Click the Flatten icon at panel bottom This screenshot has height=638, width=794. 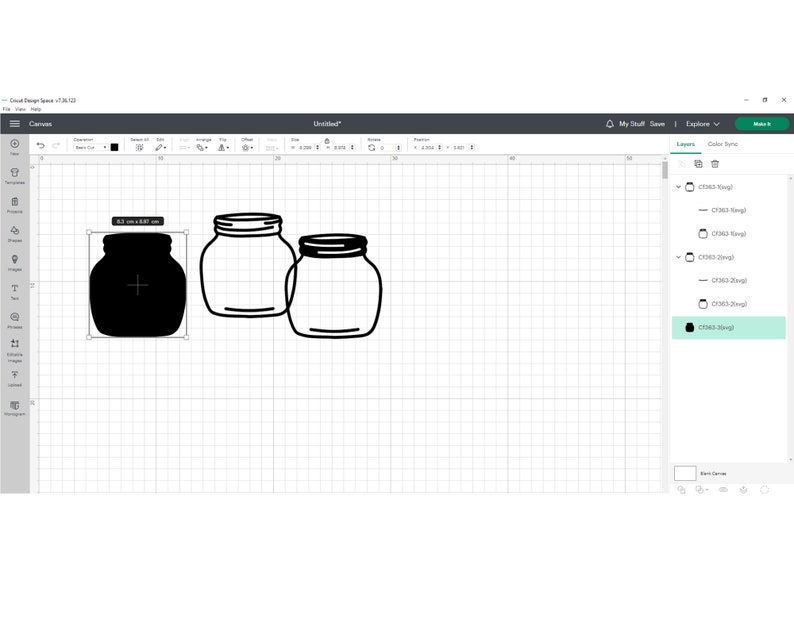point(743,490)
